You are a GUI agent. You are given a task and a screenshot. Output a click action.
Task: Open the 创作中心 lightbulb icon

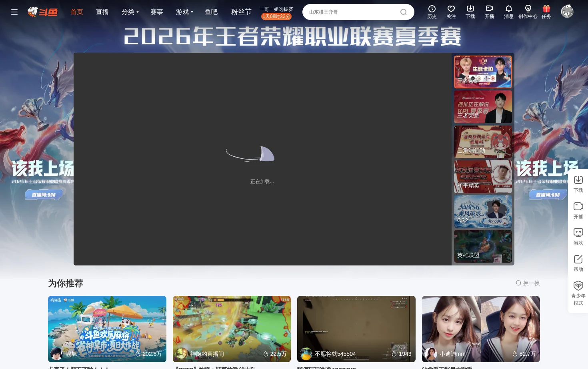click(528, 12)
